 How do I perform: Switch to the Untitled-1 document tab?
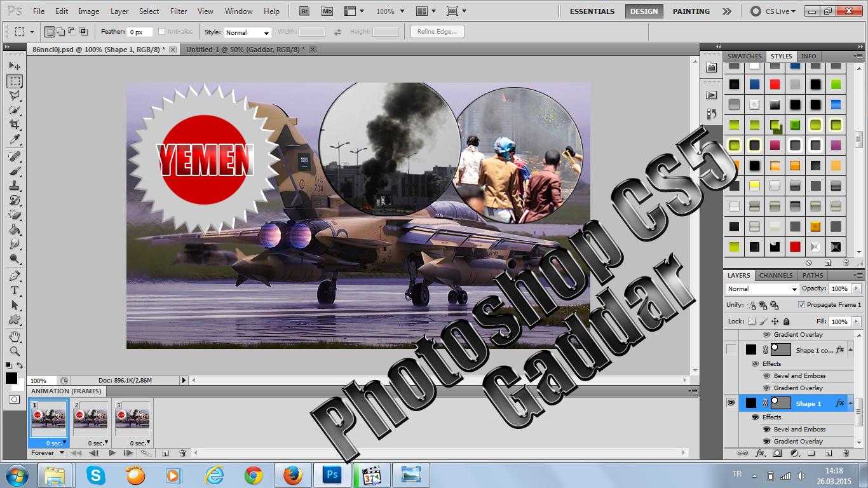pyautogui.click(x=245, y=49)
